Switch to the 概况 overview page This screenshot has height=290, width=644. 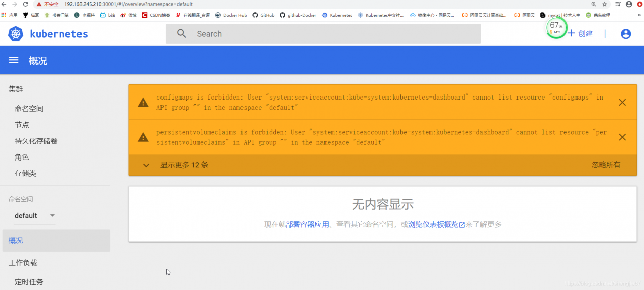point(15,240)
